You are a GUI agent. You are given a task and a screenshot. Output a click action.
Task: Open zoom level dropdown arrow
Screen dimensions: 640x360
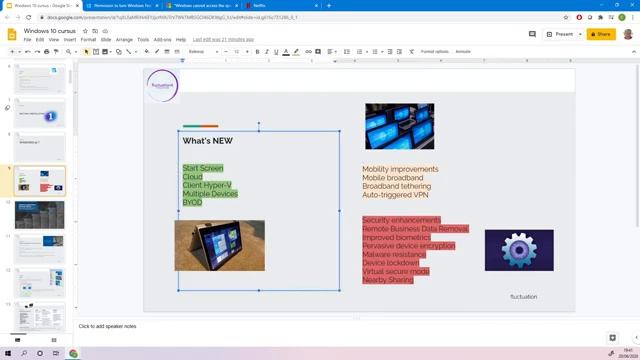point(76,52)
